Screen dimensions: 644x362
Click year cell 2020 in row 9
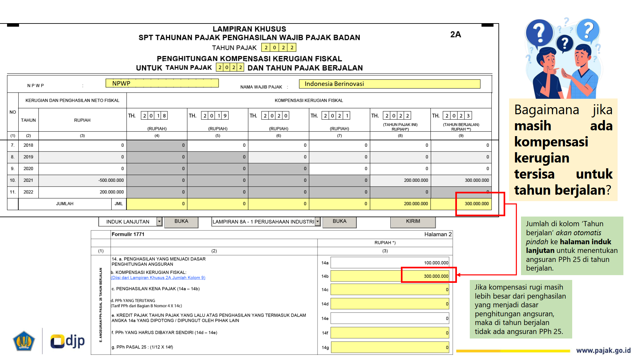pyautogui.click(x=28, y=169)
